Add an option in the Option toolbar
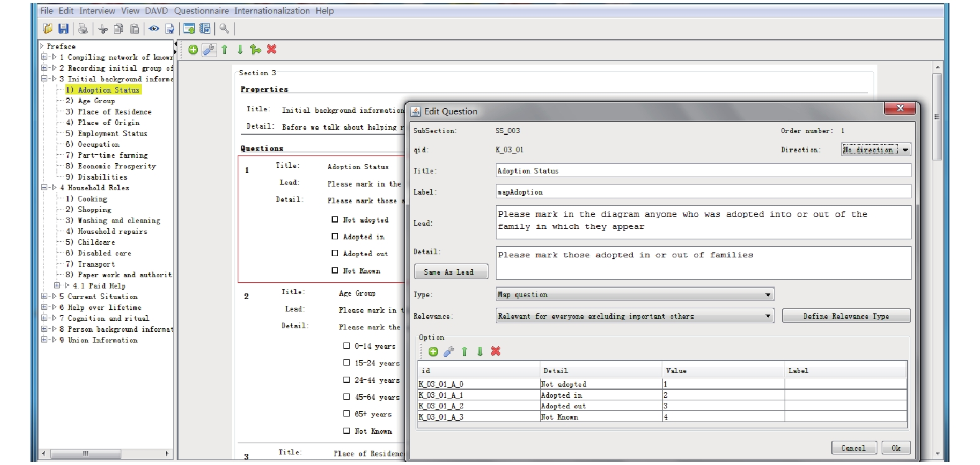Viewport: 980px width, 465px height. [x=433, y=352]
